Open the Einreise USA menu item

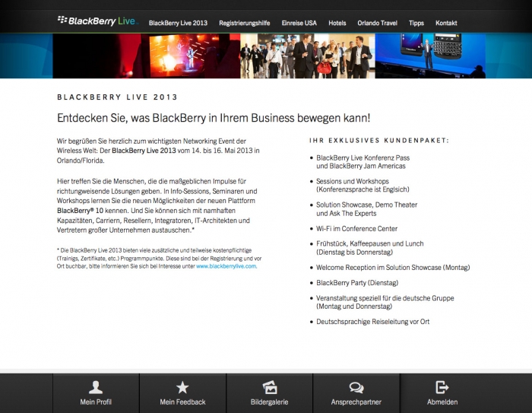pyautogui.click(x=299, y=23)
